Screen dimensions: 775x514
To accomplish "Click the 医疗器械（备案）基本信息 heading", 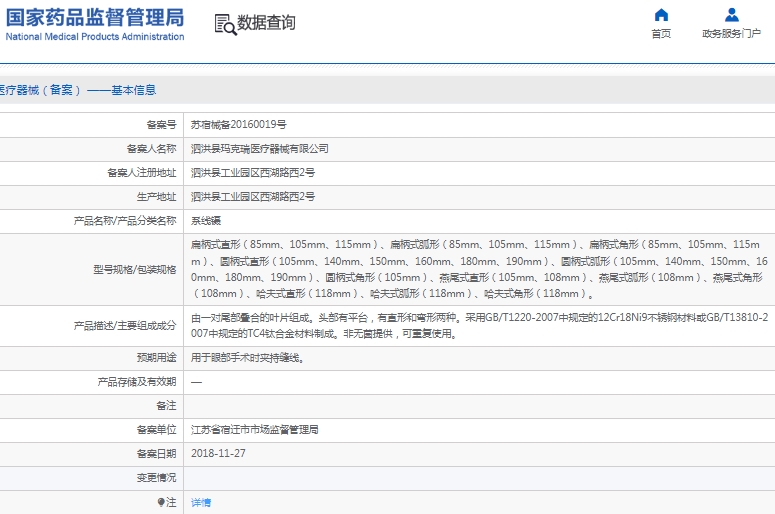I will click(x=78, y=90).
